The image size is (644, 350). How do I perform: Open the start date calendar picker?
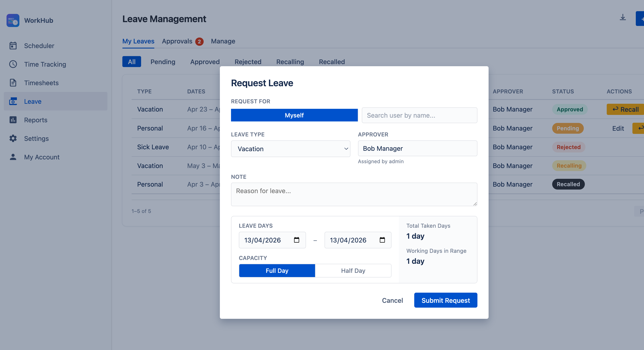(x=297, y=240)
